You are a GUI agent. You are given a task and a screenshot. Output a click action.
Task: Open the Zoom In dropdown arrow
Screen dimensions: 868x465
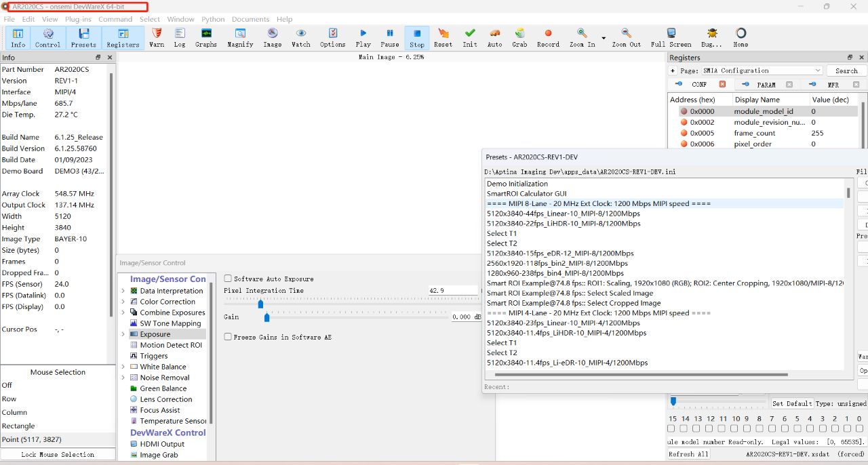click(x=604, y=38)
